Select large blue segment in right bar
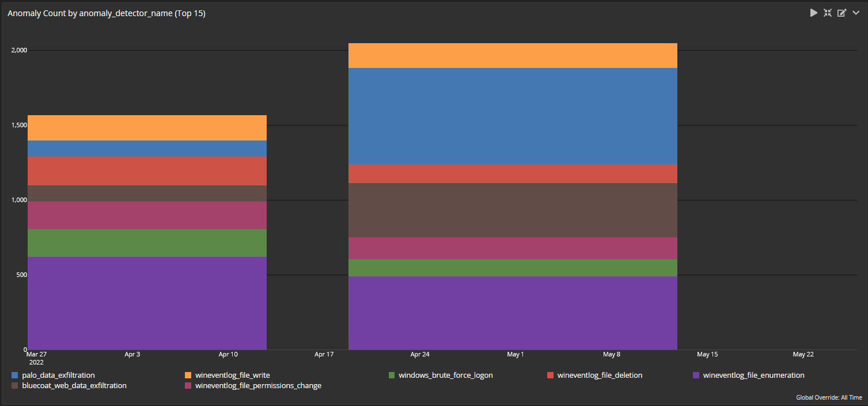This screenshot has width=868, height=406. 513,116
